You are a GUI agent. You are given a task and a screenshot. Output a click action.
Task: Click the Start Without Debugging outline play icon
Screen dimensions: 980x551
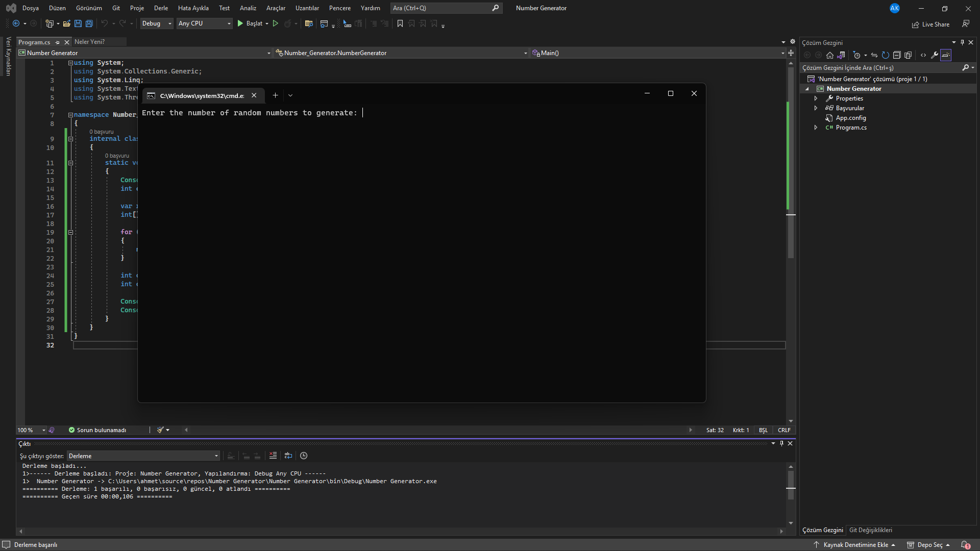point(276,23)
